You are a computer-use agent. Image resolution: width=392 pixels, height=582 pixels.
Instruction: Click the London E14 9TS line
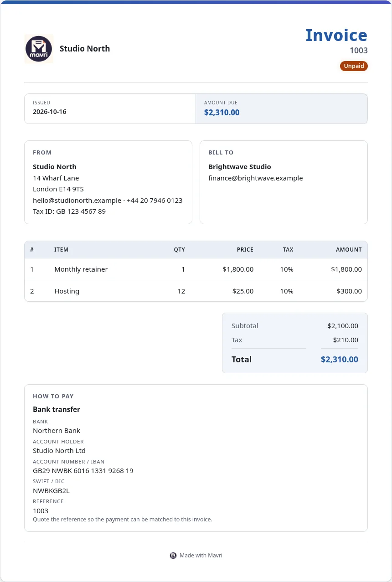[58, 189]
